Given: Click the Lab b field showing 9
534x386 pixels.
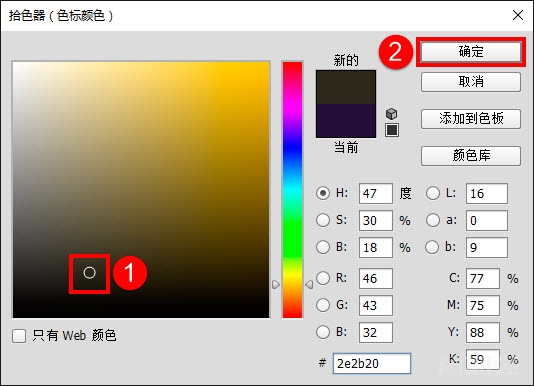Looking at the screenshot, I should pyautogui.click(x=487, y=247).
